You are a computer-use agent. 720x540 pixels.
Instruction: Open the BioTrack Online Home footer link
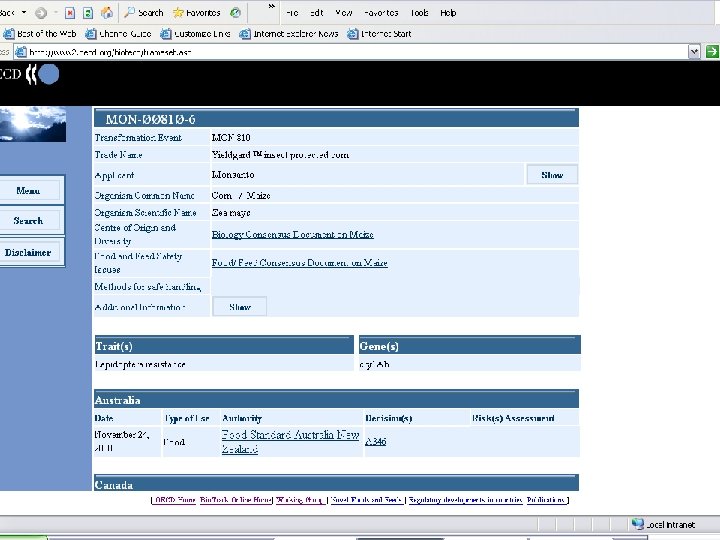point(236,500)
